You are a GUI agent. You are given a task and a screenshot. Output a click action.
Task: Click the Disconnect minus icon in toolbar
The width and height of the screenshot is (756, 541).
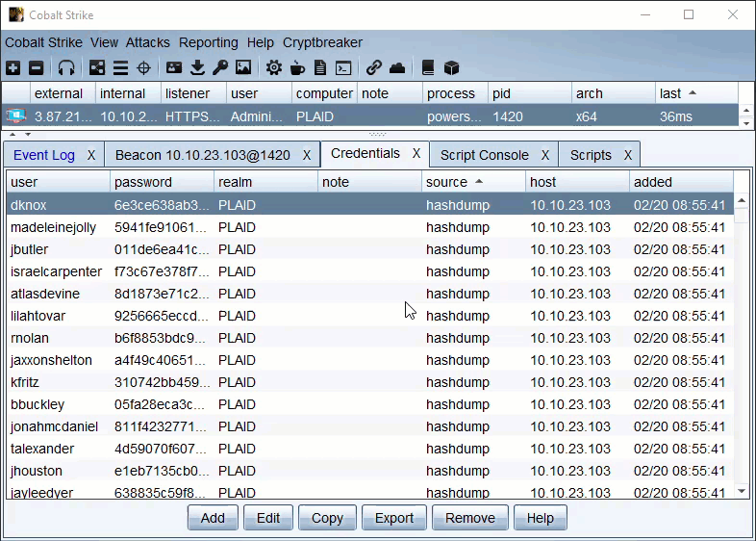point(37,68)
